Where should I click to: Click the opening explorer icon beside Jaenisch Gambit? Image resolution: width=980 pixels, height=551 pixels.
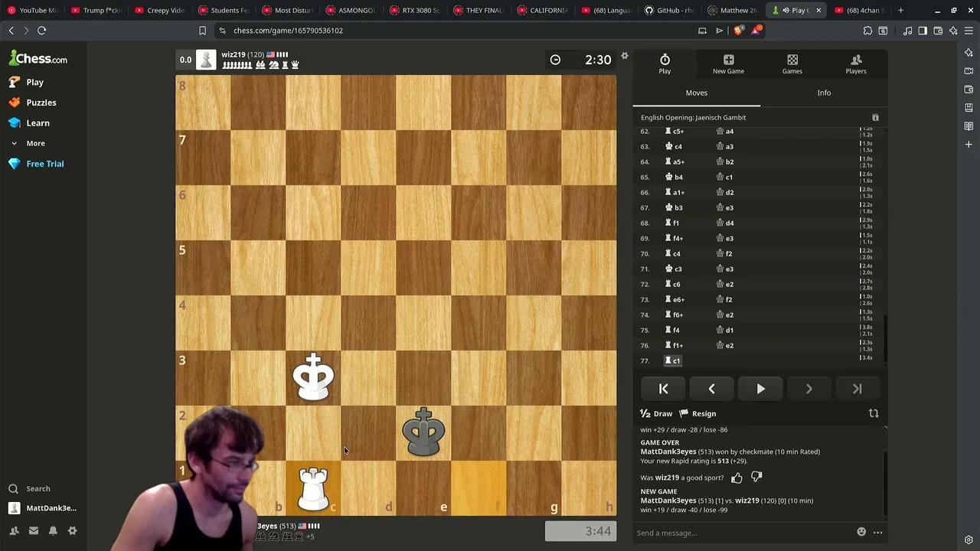tap(875, 118)
